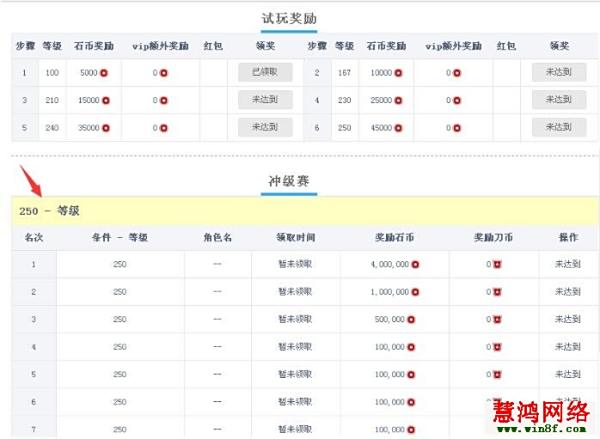The image size is (600, 439).
Task: Click the '250 - 等级' yellow header
Action: pyautogui.click(x=304, y=211)
